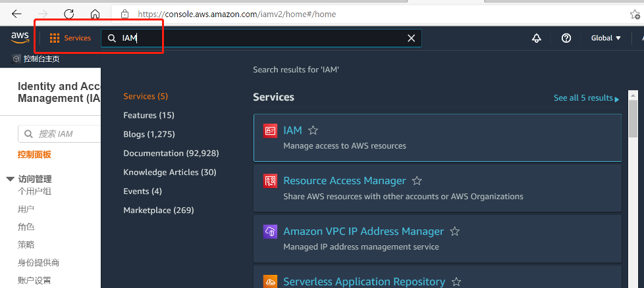This screenshot has height=288, width=644.
Task: Click the Amazon VPC IP Address Manager icon
Action: pos(270,231)
